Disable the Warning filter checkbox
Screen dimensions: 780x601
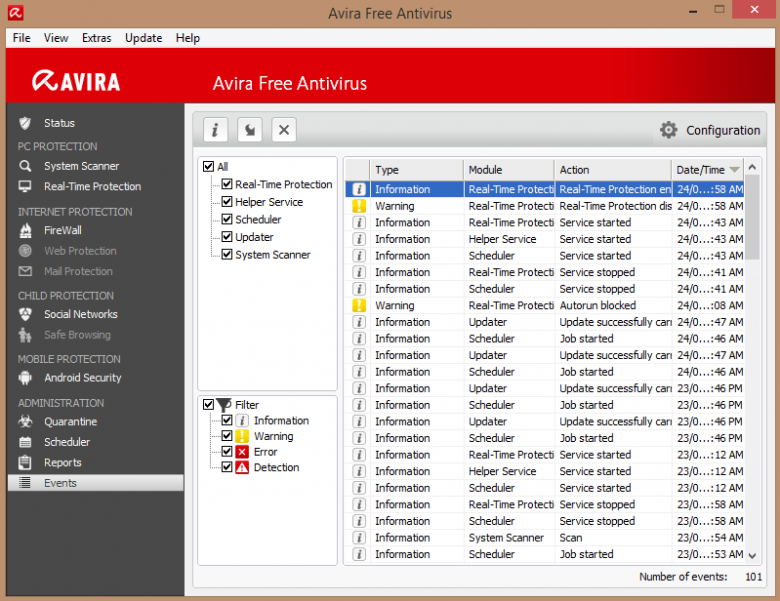click(227, 437)
